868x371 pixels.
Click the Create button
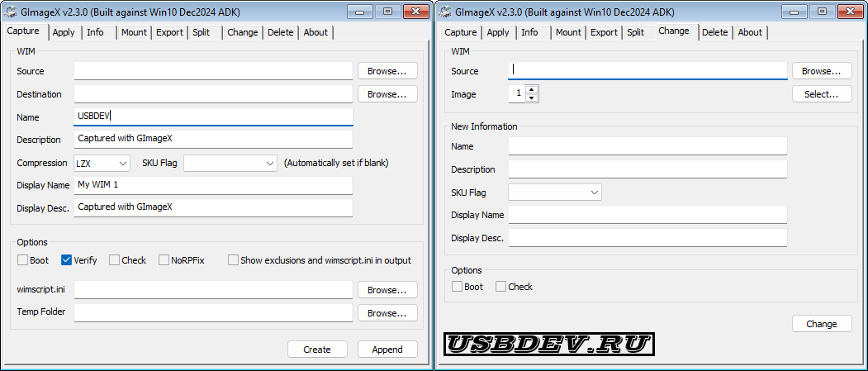(x=317, y=350)
